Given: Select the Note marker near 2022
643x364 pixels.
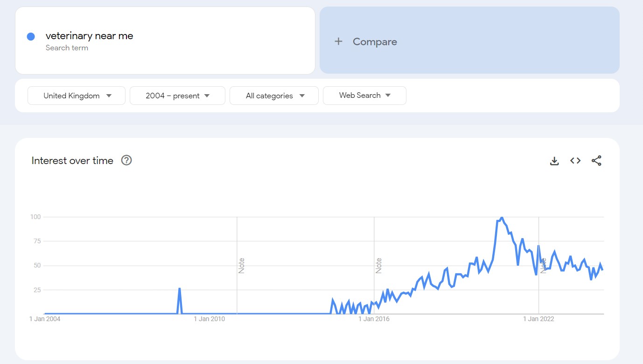Looking at the screenshot, I should coord(543,265).
